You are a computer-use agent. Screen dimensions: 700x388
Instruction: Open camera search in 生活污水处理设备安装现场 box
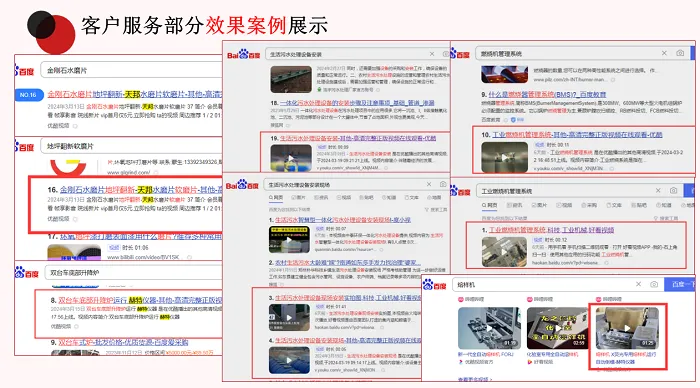tap(443, 184)
